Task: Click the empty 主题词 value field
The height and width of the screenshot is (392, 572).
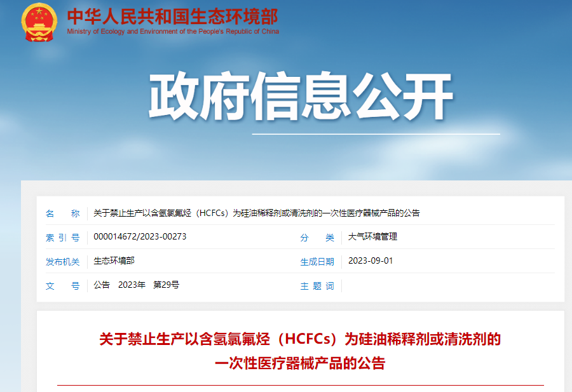Action: (445, 286)
